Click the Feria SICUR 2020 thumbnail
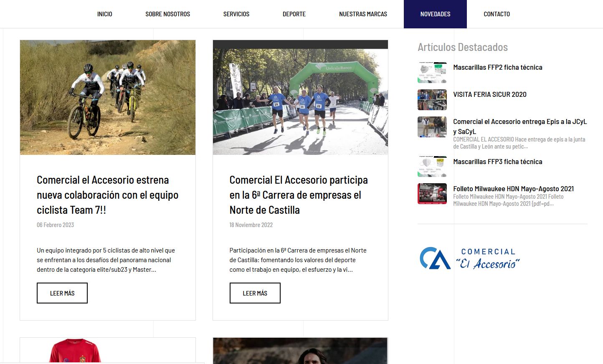Screen dimensions: 603x364 [x=432, y=100]
